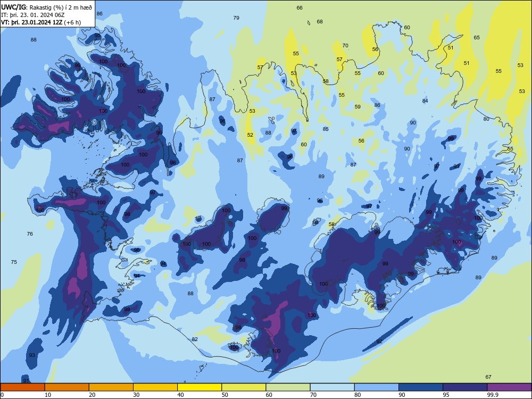Click the offshore humidity value 92
This screenshot has height=399, width=532.
(379, 342)
